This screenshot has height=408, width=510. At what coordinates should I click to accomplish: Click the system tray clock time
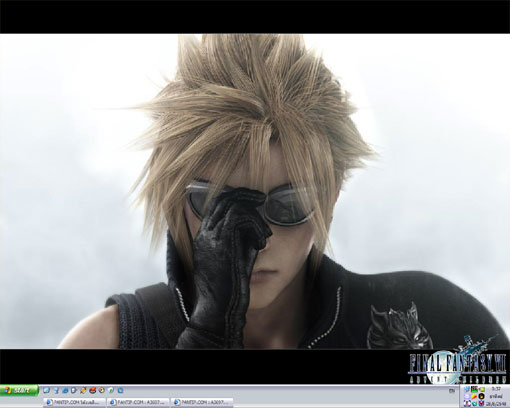[x=496, y=389]
